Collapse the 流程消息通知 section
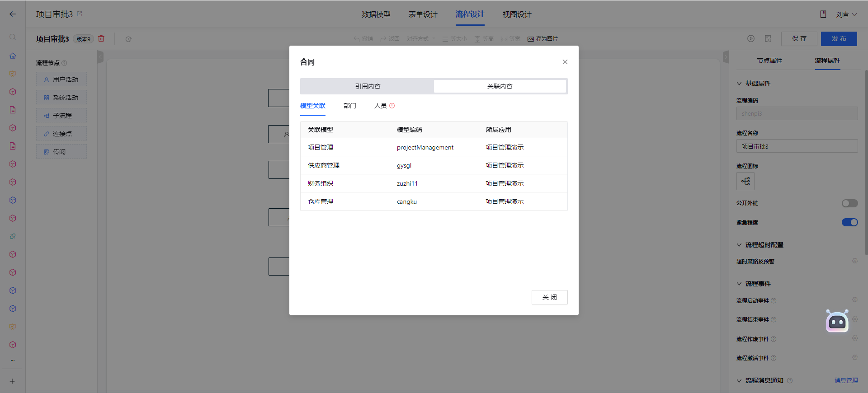Viewport: 868px width, 393px height. click(739, 381)
